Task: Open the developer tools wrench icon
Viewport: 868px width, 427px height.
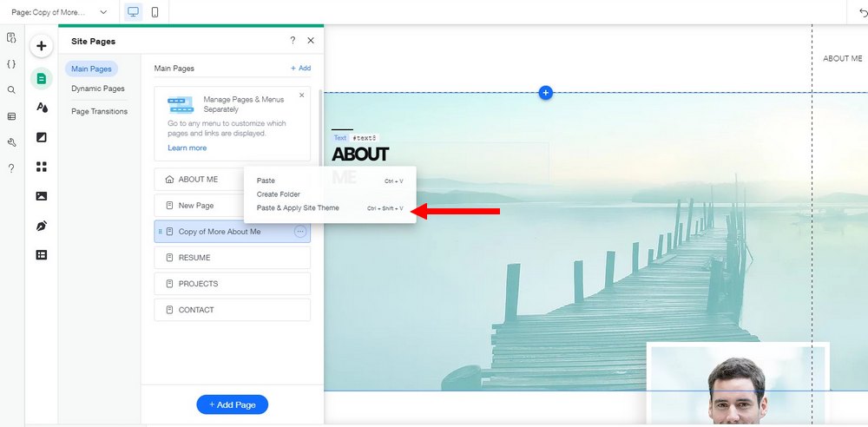Action: pyautogui.click(x=11, y=142)
